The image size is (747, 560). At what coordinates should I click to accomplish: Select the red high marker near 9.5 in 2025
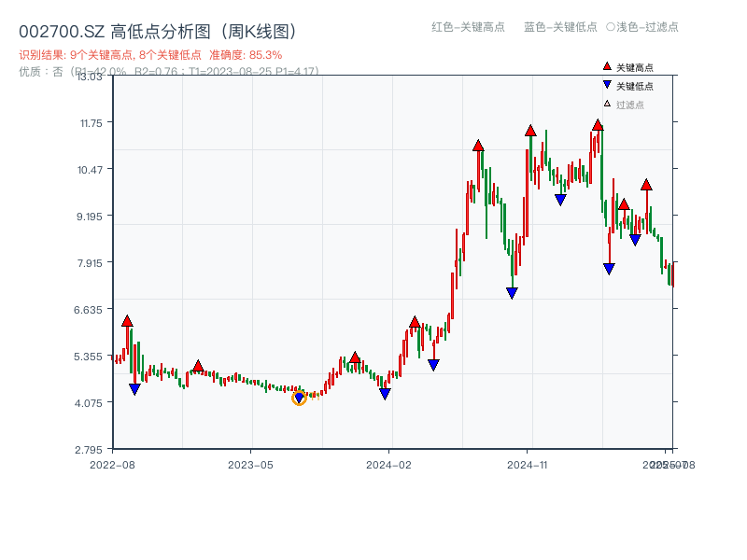click(624, 204)
